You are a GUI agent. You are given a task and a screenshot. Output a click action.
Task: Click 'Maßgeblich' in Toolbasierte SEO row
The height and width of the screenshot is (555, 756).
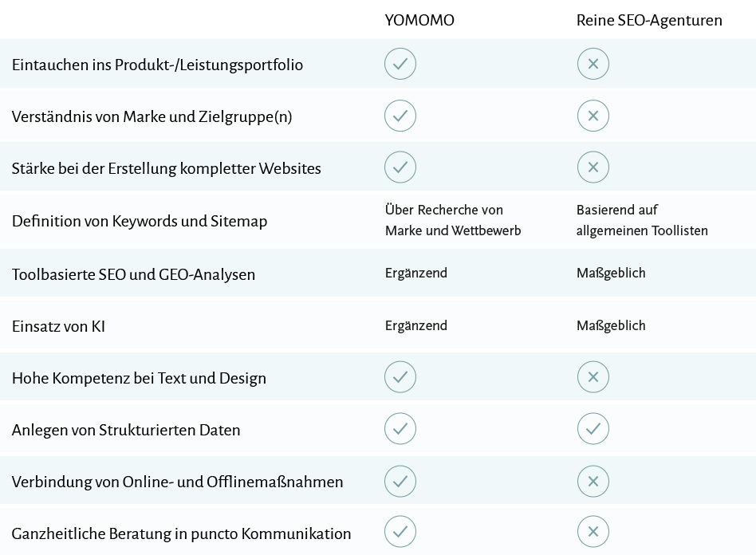click(x=611, y=274)
